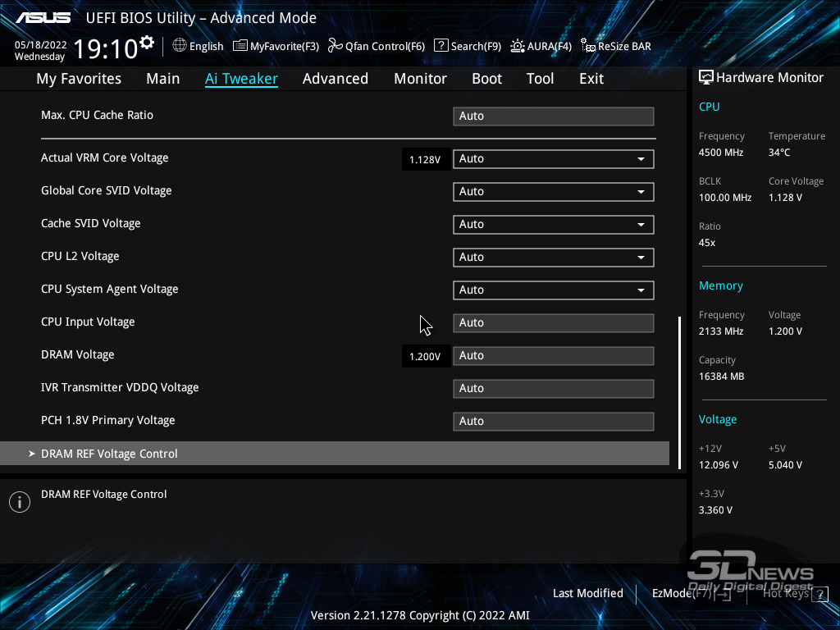Click the settings list scrollbar
The image size is (840, 630).
click(680, 393)
